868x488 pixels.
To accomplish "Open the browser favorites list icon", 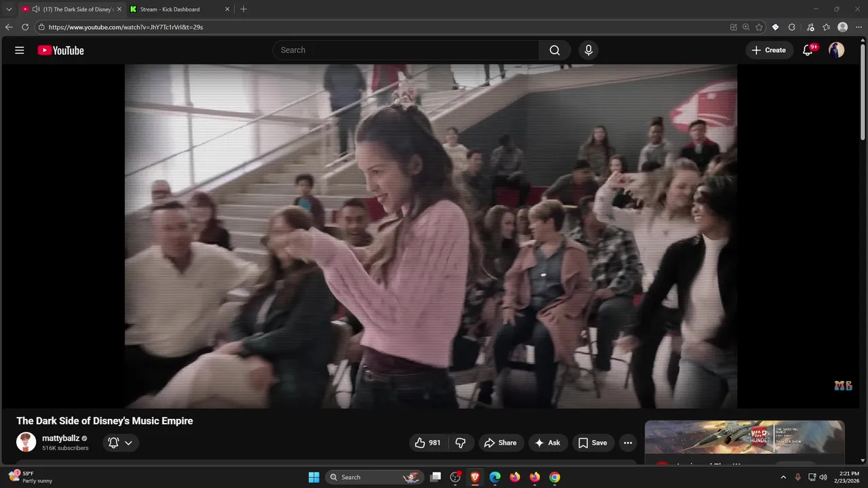I will point(826,27).
